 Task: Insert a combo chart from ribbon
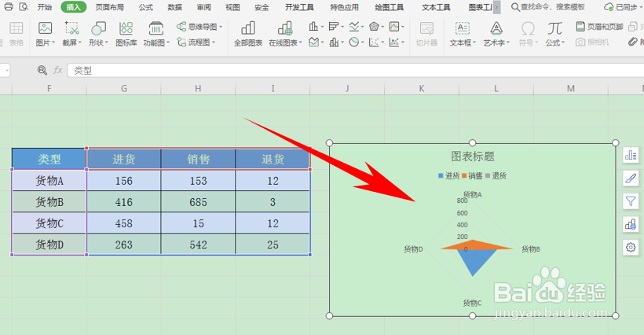(335, 42)
